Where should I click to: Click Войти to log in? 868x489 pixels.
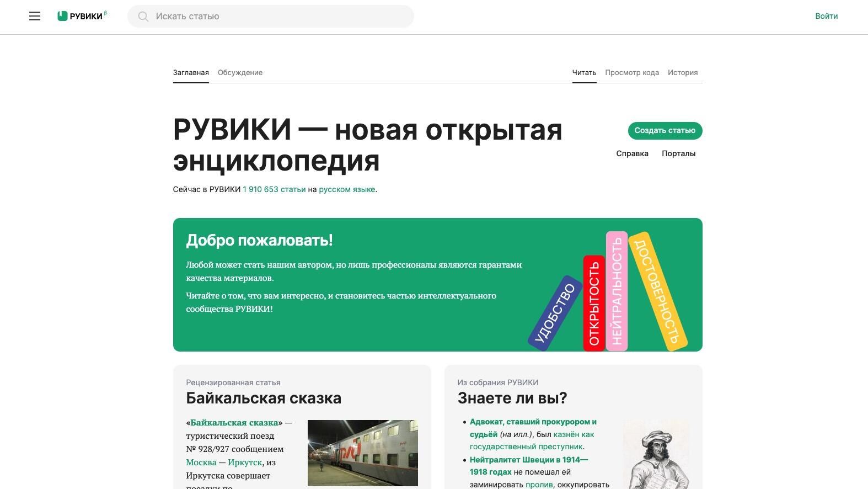coord(826,16)
